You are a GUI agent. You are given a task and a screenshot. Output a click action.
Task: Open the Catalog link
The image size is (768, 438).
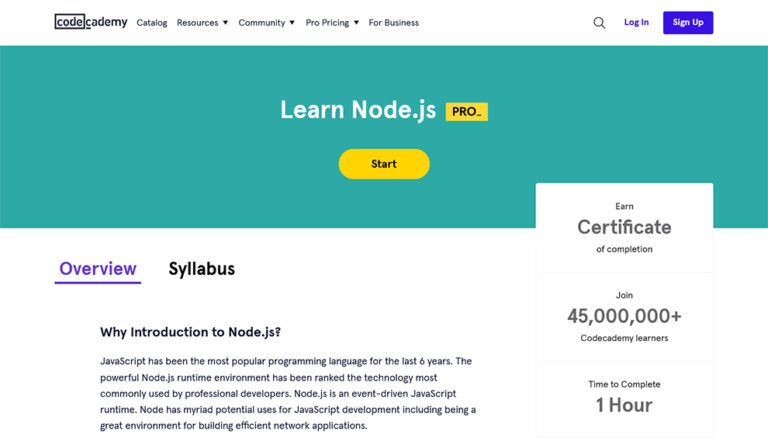[x=152, y=23]
